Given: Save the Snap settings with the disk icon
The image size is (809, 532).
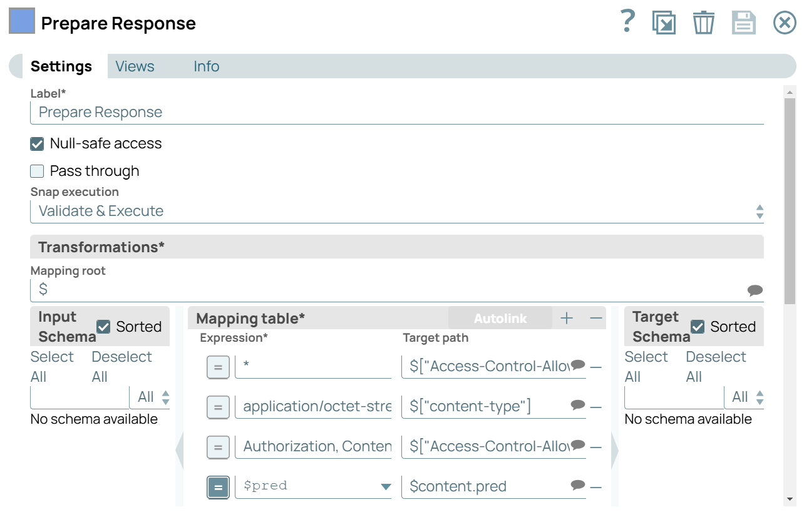Looking at the screenshot, I should coord(743,22).
